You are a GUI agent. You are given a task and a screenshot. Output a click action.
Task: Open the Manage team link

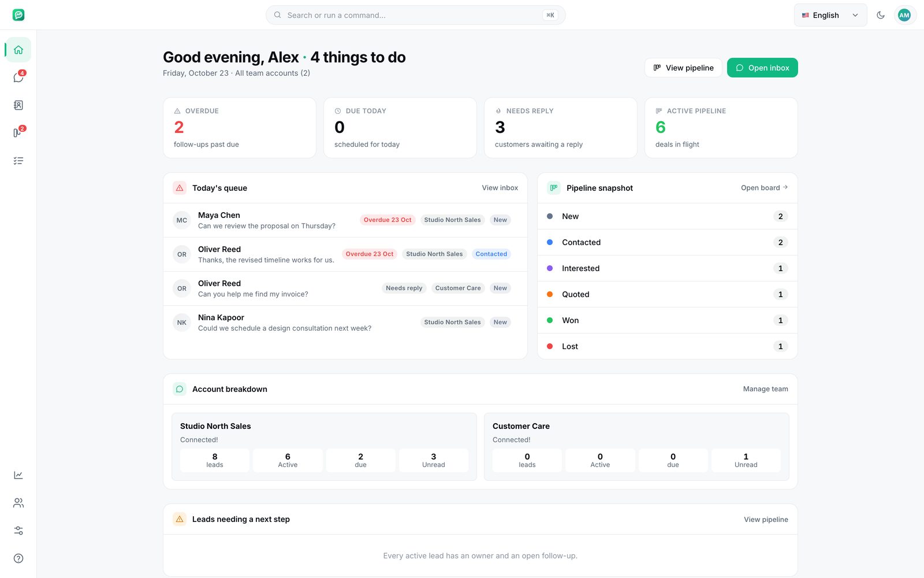[x=765, y=389]
